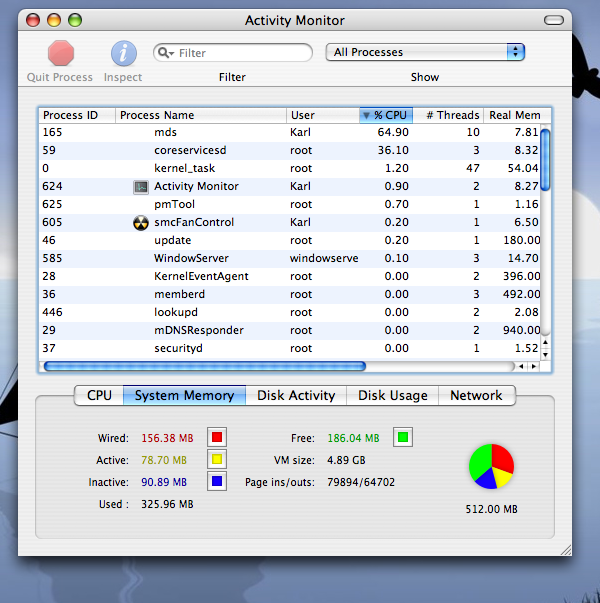
Task: Select the mDNSResponder process row
Action: tap(290, 331)
